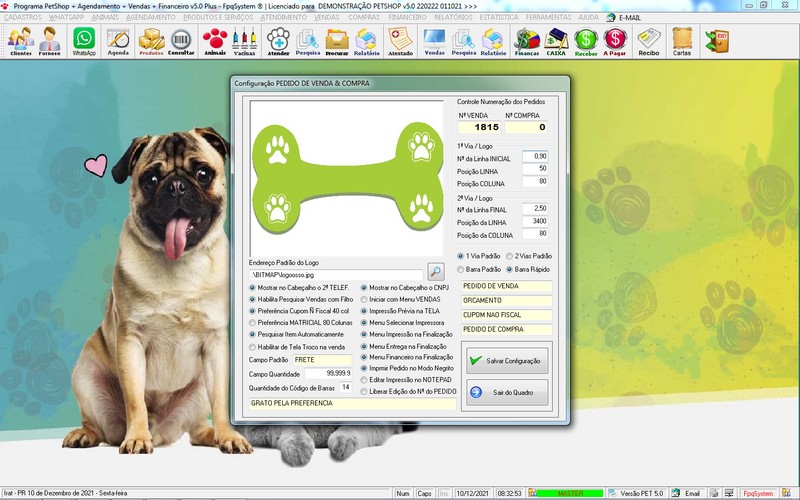Viewport: 800px width, 500px height.
Task: Open the CADASTROS menu
Action: pos(22,17)
